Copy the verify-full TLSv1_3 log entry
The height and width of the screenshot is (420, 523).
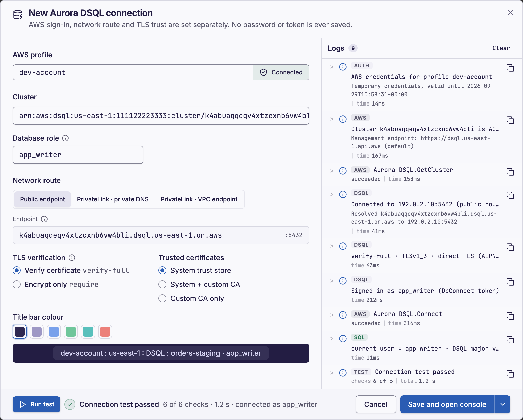[x=510, y=247]
